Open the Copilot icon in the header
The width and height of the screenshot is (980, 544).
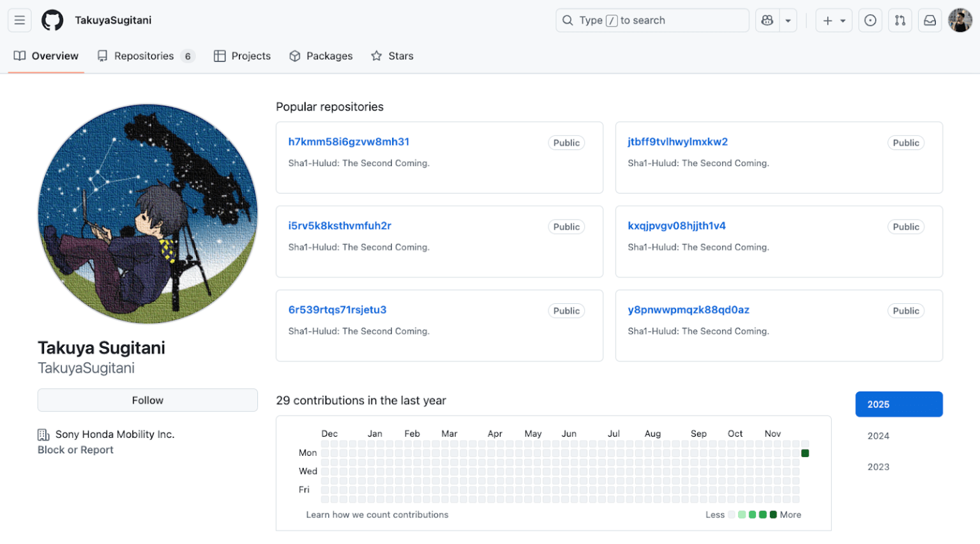click(767, 20)
